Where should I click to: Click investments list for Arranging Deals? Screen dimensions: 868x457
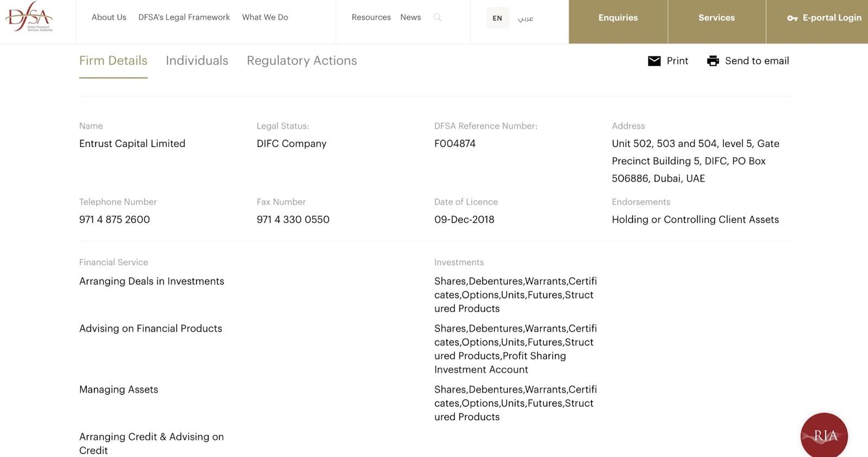[x=515, y=295]
